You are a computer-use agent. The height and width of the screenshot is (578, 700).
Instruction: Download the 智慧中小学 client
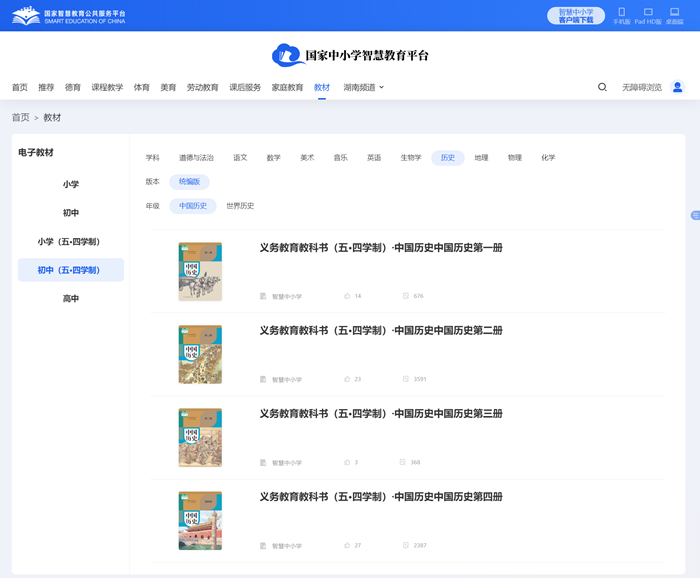[x=576, y=16]
